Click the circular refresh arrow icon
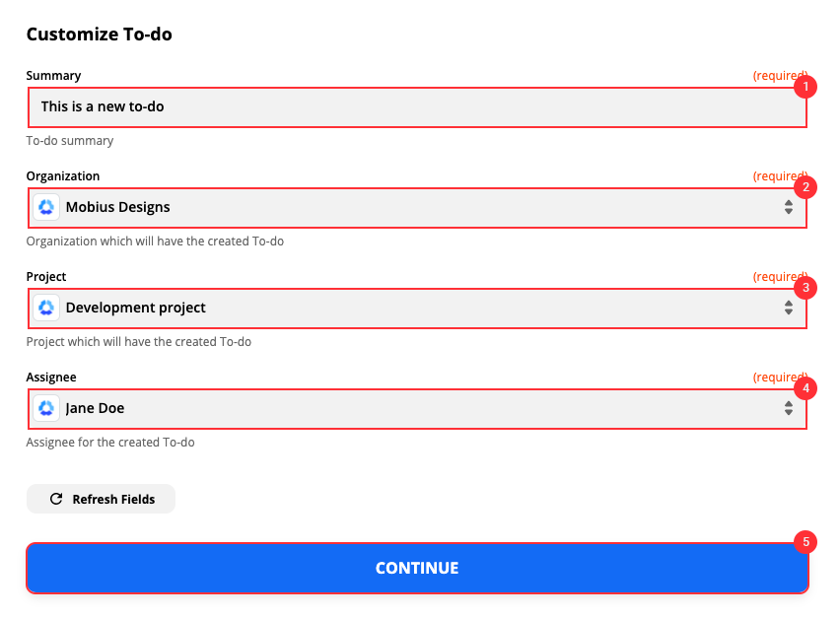The width and height of the screenshot is (840, 619). tap(56, 499)
